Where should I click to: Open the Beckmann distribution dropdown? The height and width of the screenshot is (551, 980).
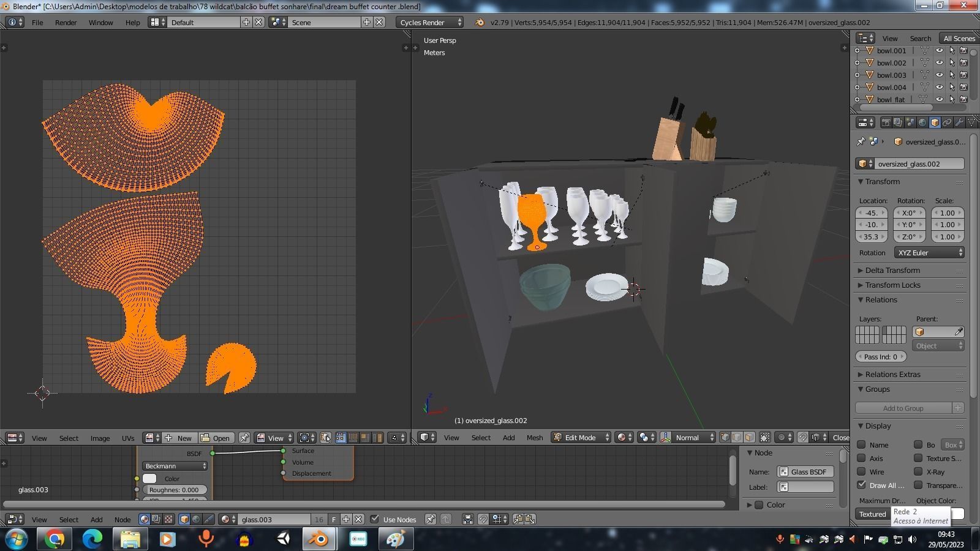point(175,466)
